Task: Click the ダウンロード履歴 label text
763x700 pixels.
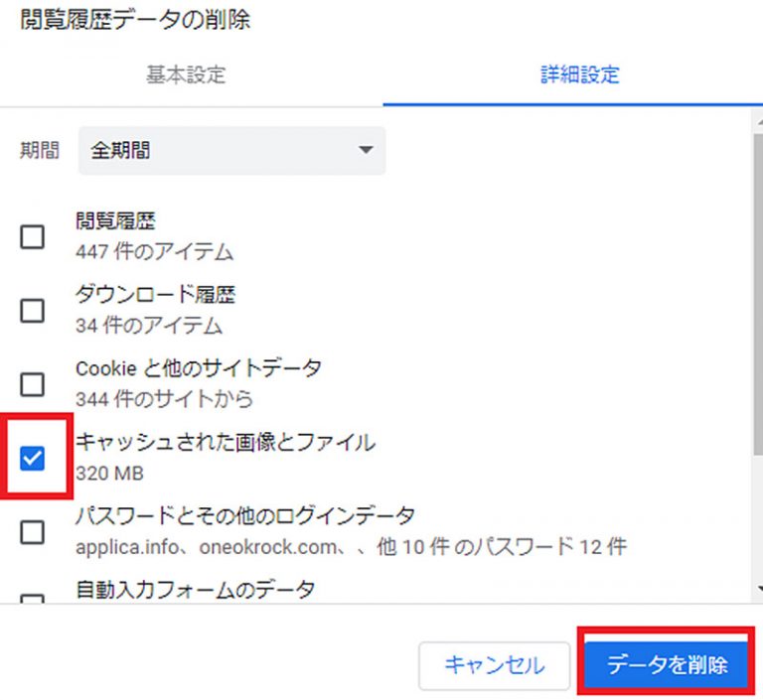Action: point(155,295)
